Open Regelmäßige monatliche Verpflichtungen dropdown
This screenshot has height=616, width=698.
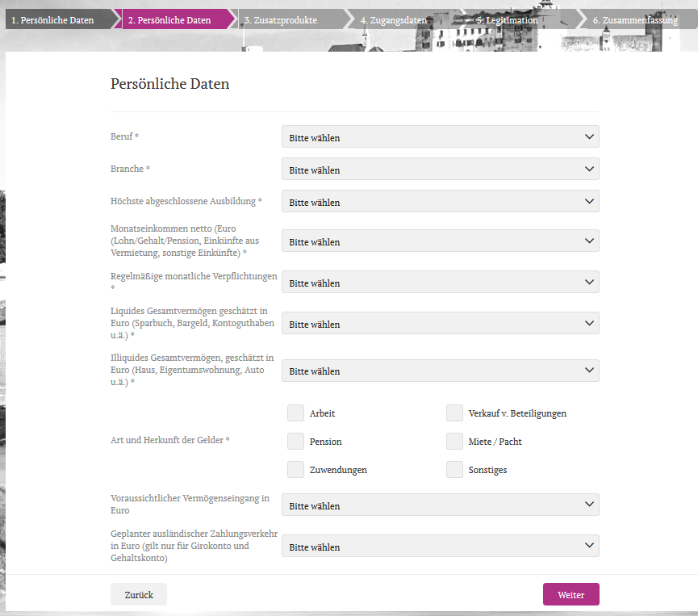coord(440,283)
